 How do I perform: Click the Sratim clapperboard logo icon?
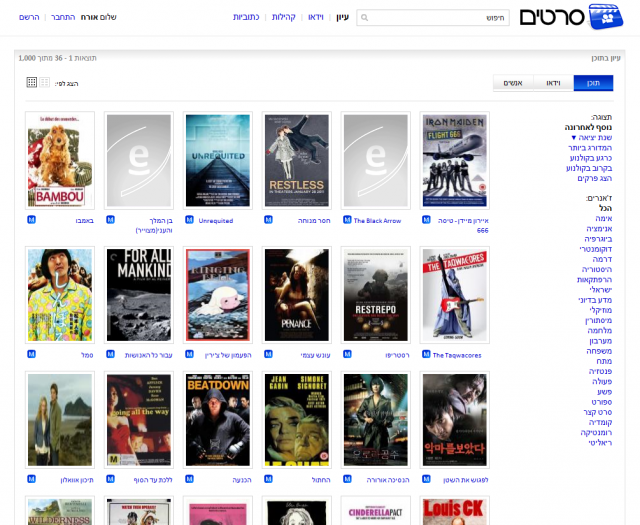click(x=606, y=17)
